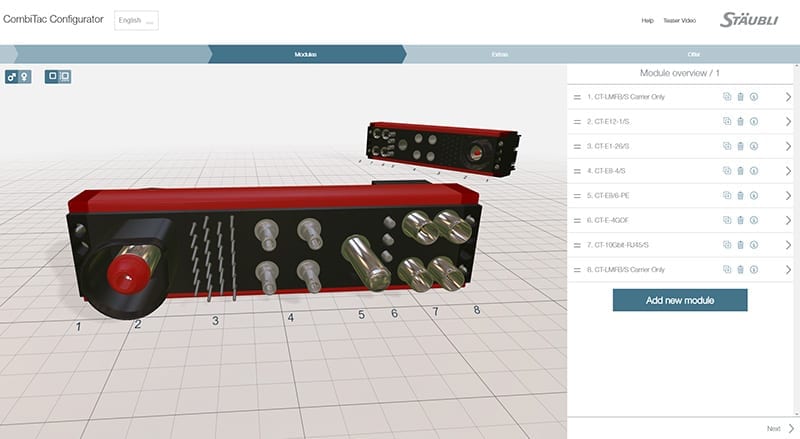This screenshot has height=439, width=800.
Task: Open the Modules step tab
Action: click(x=305, y=53)
